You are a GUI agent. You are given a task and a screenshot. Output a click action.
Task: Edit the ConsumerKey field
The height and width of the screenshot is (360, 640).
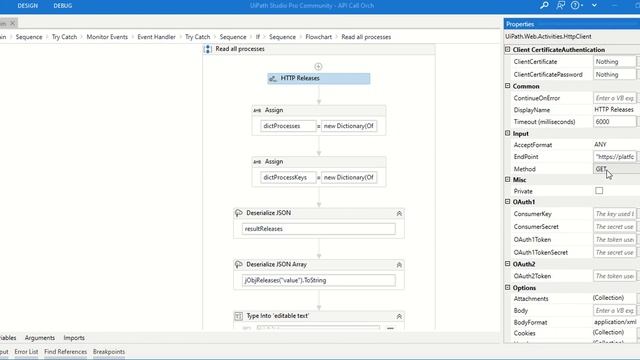pyautogui.click(x=614, y=214)
